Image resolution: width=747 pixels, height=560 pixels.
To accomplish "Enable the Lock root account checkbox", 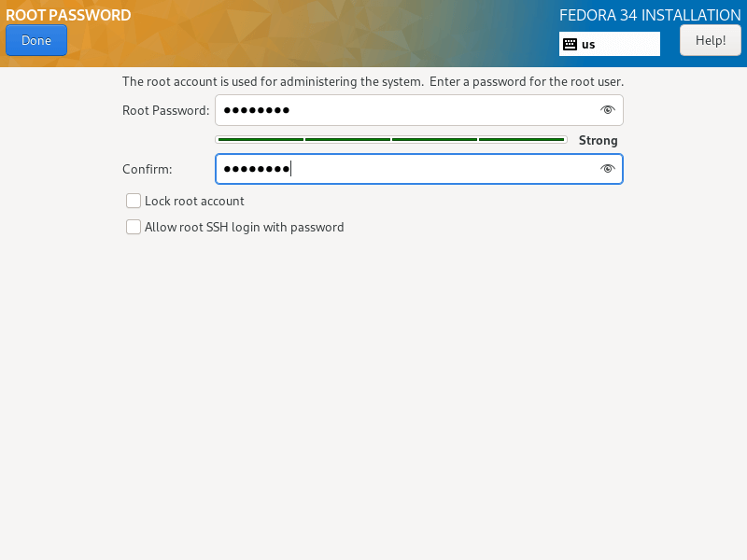I will point(134,201).
